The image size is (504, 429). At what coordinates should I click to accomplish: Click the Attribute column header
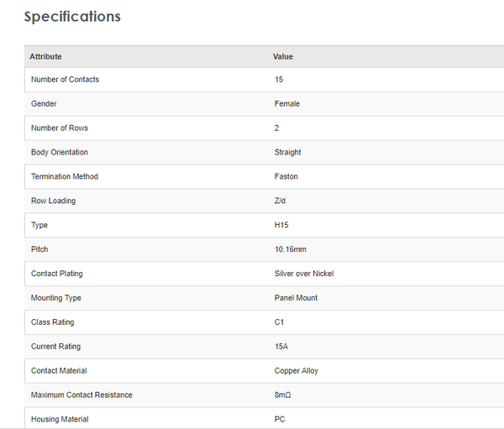tap(45, 56)
